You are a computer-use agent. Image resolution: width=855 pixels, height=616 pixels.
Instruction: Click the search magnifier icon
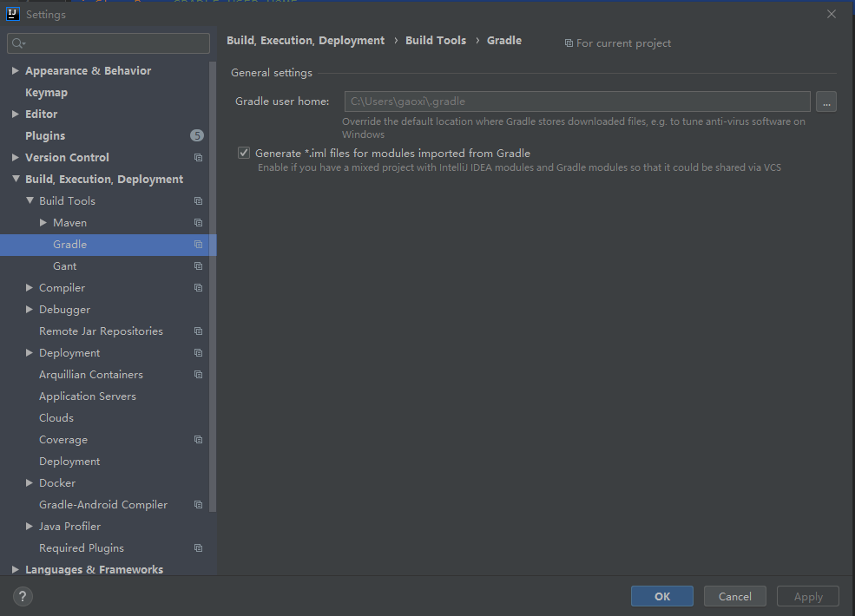pos(18,43)
